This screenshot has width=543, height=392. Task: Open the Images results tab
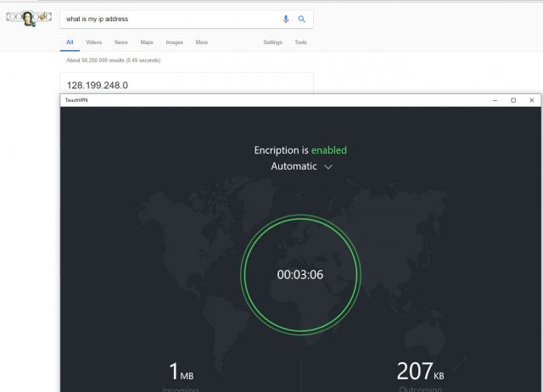[x=174, y=42]
